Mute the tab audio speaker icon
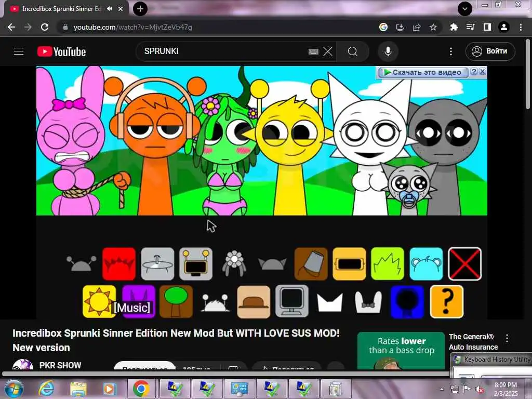The image size is (532, 399). (x=109, y=9)
